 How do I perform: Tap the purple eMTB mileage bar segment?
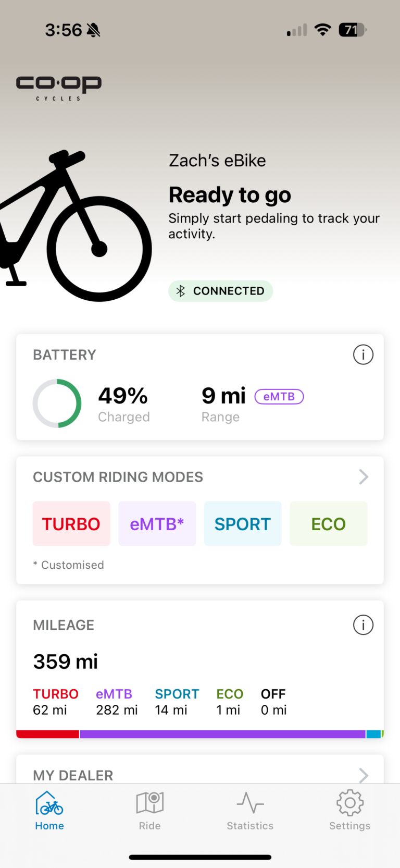[x=222, y=734]
